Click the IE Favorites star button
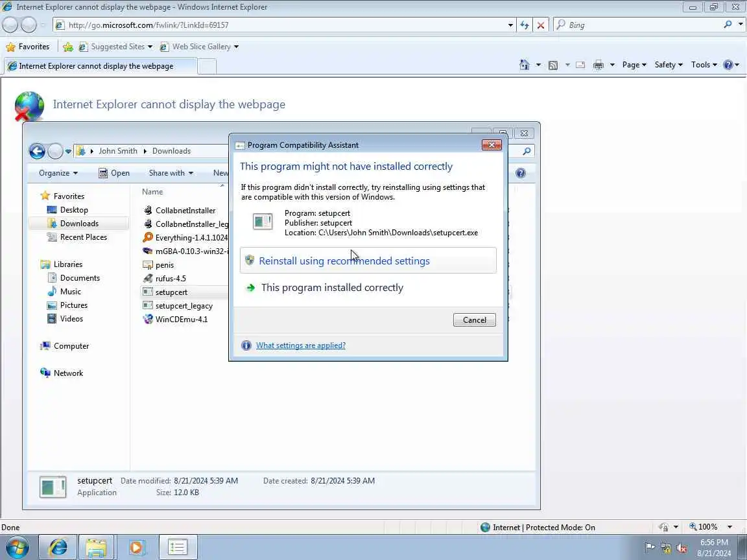The image size is (747, 560). pyautogui.click(x=28, y=47)
